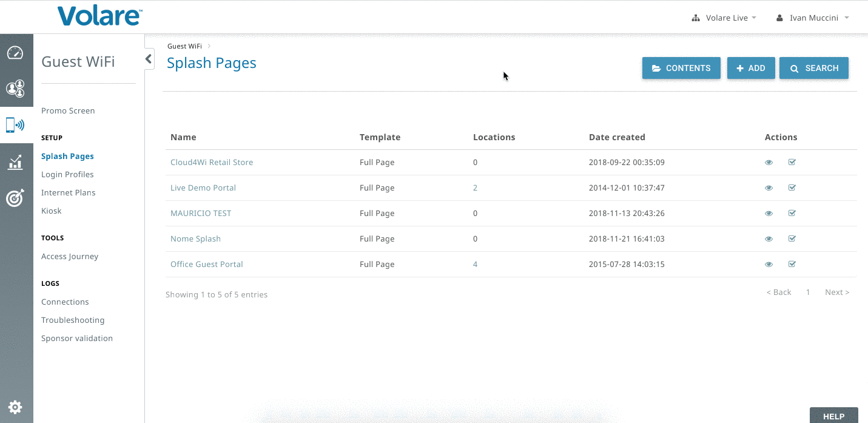The width and height of the screenshot is (868, 423).
Task: Go to Login Profiles in sidebar
Action: [67, 174]
